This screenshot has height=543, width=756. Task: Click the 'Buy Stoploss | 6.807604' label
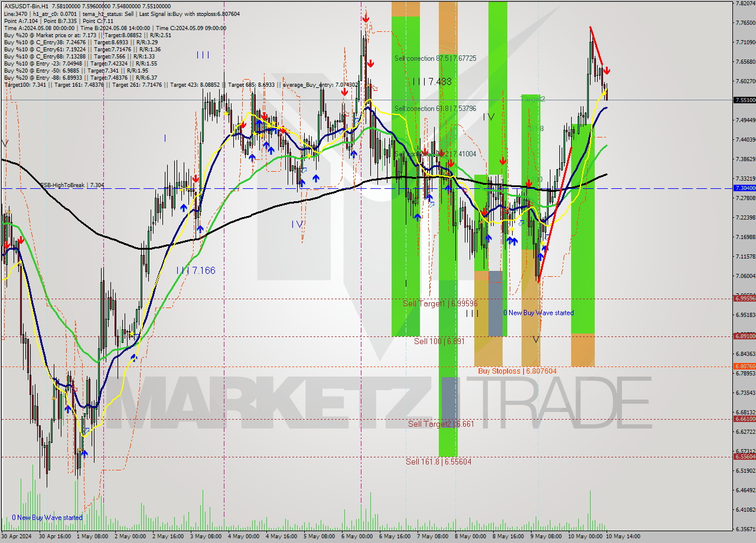click(517, 371)
